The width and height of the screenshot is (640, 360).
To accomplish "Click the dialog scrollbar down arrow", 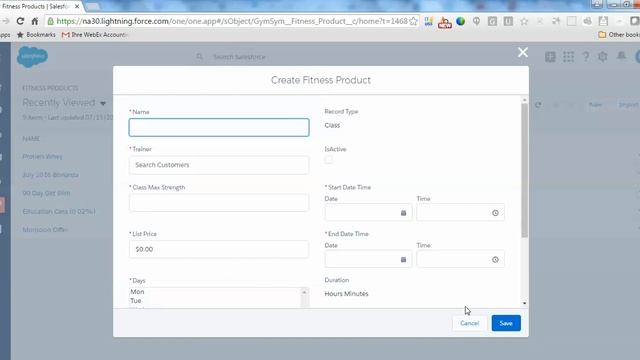I will pyautogui.click(x=524, y=304).
